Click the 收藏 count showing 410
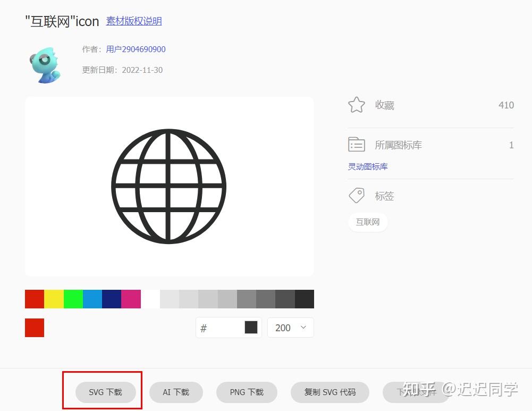 point(506,105)
